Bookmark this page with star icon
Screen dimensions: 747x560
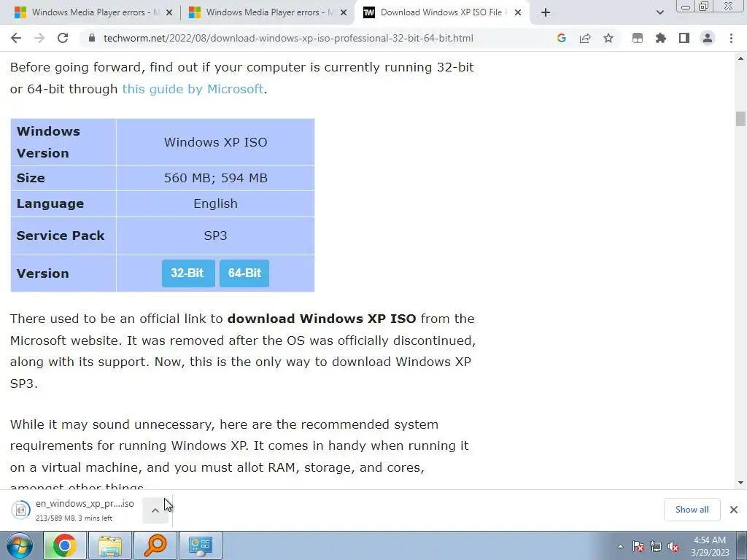pyautogui.click(x=608, y=38)
